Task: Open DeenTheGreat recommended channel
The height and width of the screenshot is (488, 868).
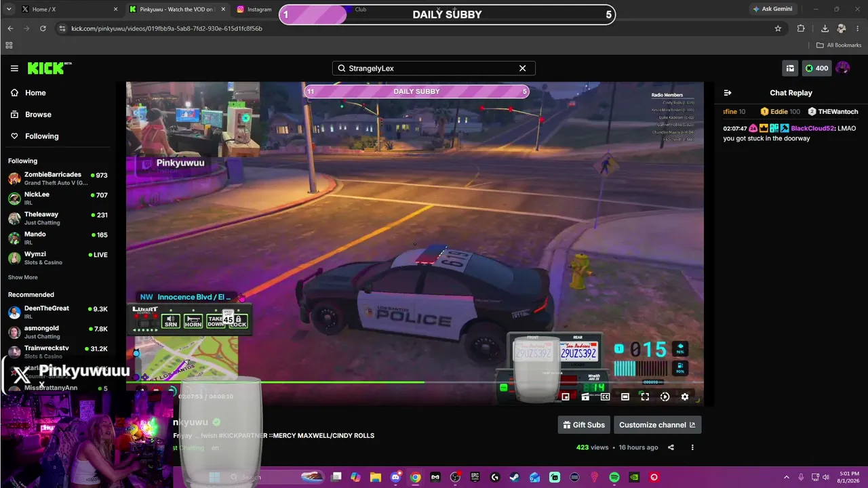Action: pos(58,312)
